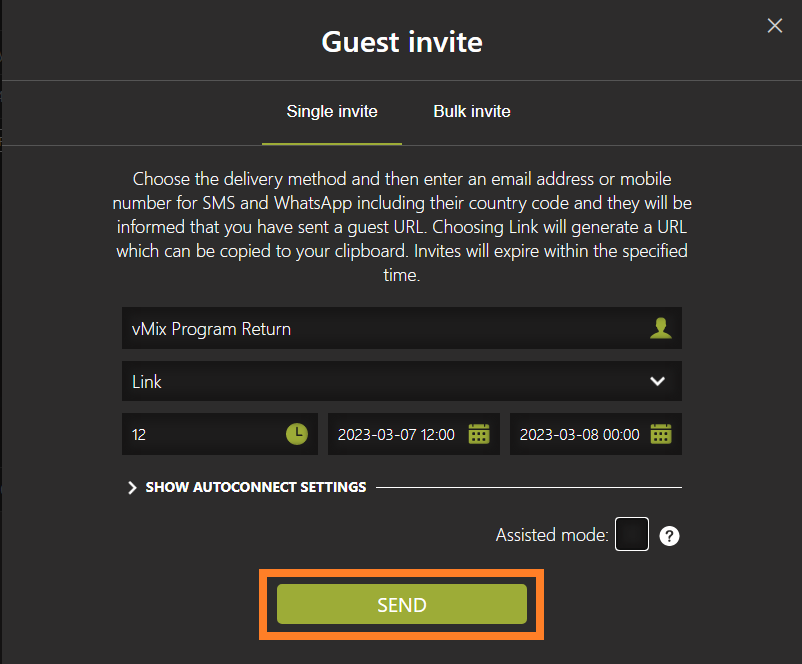Switch to the Bulk invite tab
The height and width of the screenshot is (664, 802).
pyautogui.click(x=472, y=112)
